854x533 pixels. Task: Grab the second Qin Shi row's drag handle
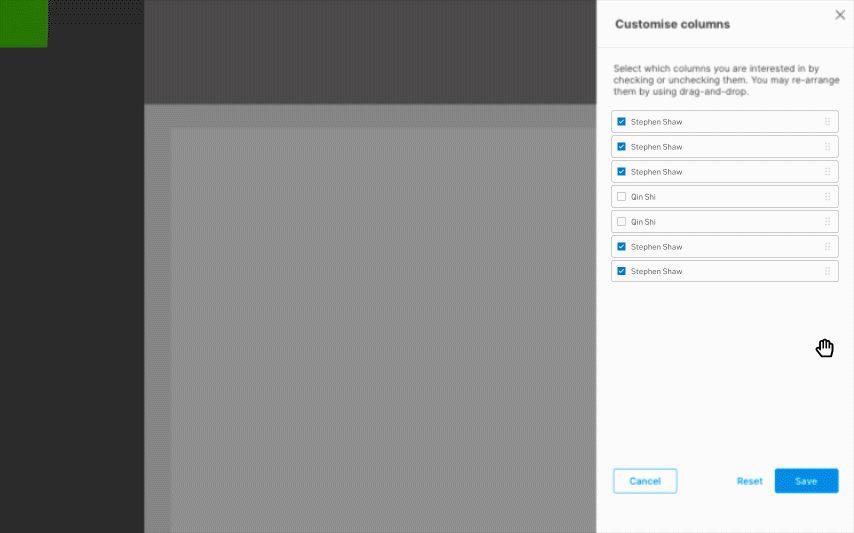click(827, 222)
